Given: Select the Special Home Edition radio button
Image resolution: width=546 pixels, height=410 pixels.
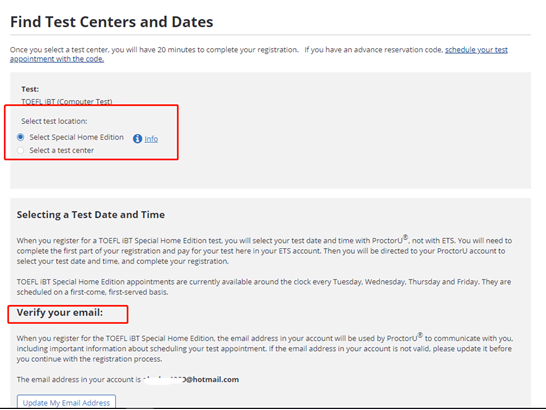Looking at the screenshot, I should click(x=21, y=137).
